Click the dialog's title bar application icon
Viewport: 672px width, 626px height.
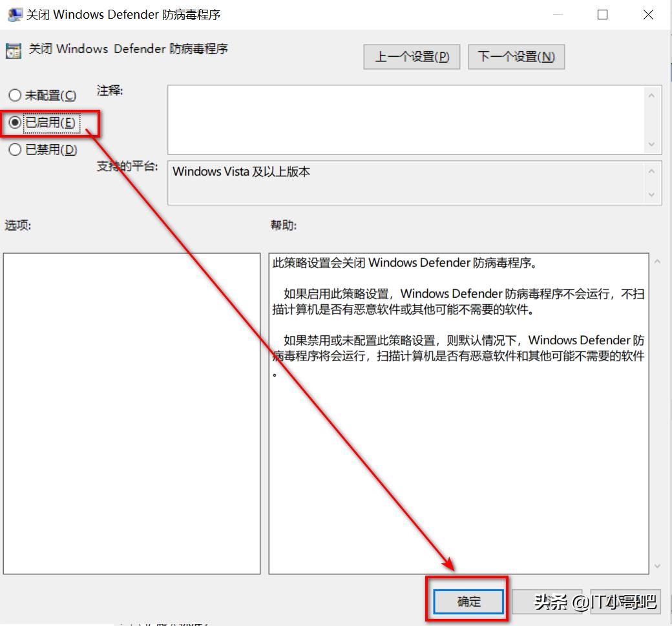click(x=14, y=14)
